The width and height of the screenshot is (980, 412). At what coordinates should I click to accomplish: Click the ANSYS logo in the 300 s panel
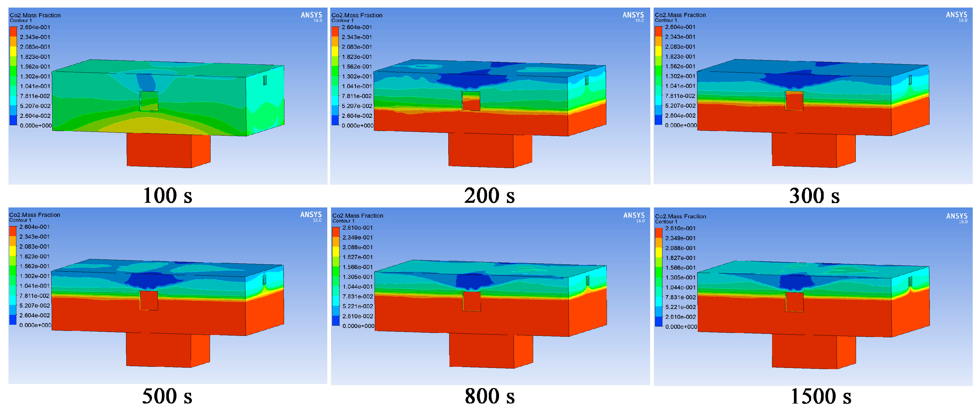pos(956,15)
